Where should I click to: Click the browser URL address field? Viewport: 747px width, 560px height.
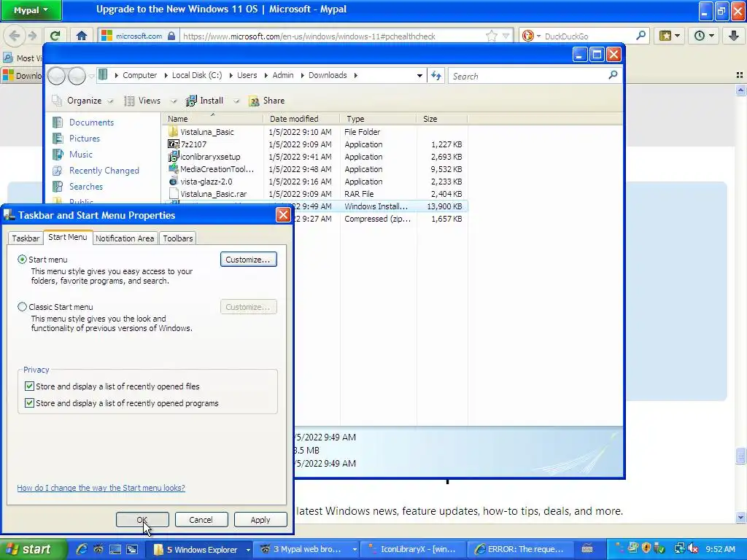point(332,36)
